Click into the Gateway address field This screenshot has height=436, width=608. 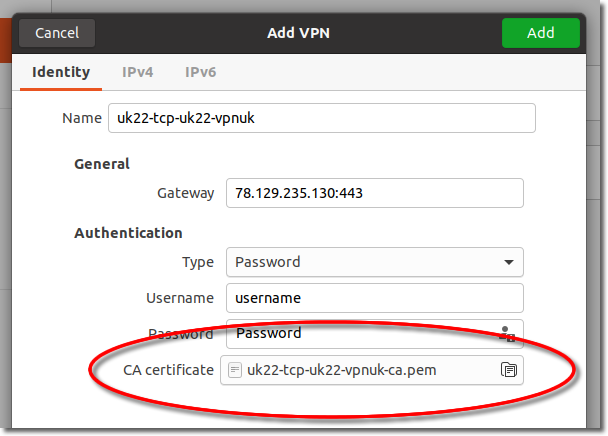pos(375,193)
